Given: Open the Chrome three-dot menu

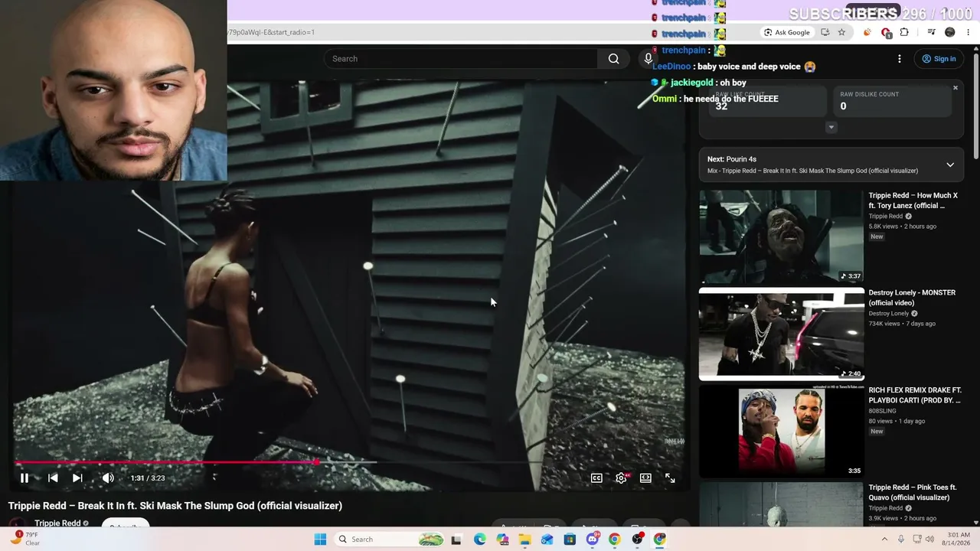Looking at the screenshot, I should click(x=968, y=32).
